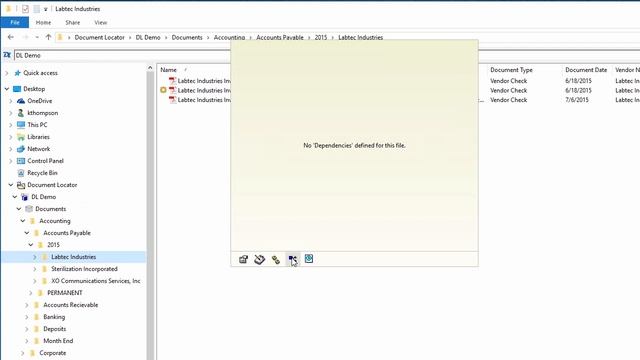Open the Share ribbon tab
This screenshot has height=360, width=640.
pos(73,22)
